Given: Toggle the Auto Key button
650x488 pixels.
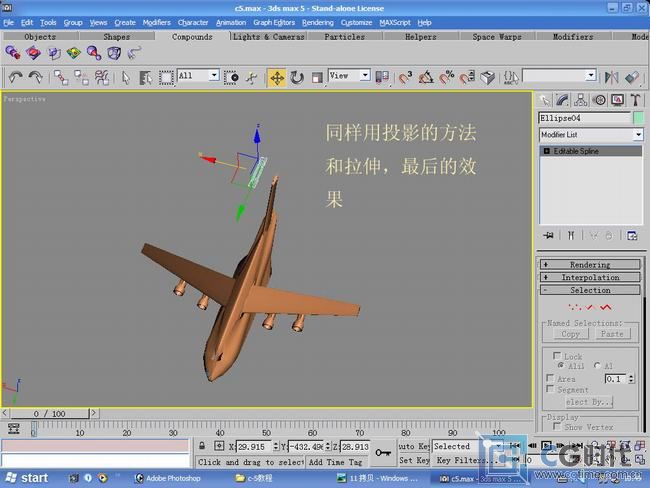Looking at the screenshot, I should point(414,446).
